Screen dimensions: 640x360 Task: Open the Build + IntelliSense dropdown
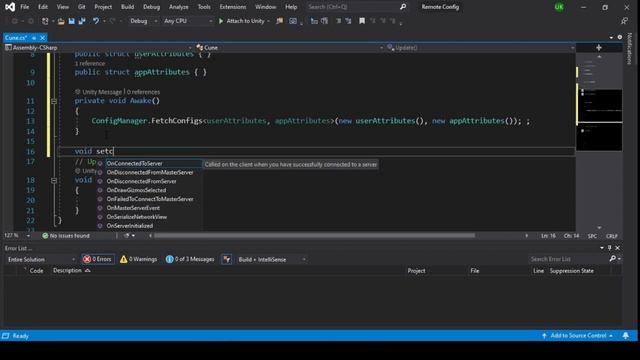pyautogui.click(x=271, y=259)
